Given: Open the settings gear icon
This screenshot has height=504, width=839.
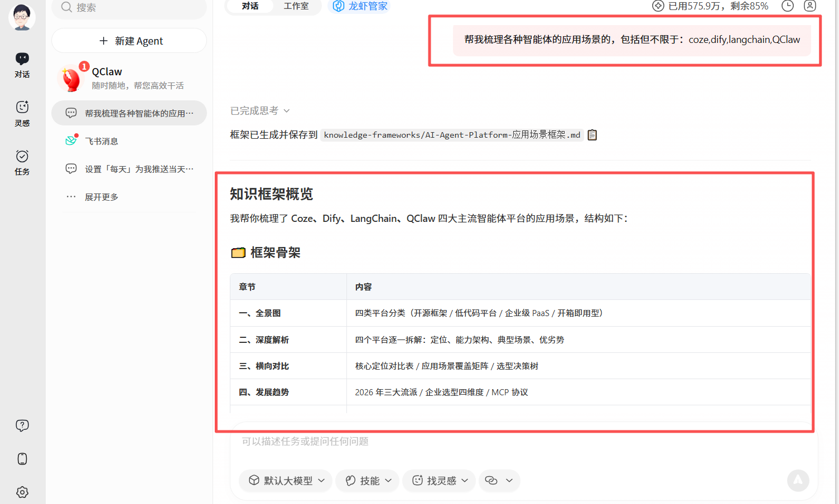Looking at the screenshot, I should [22, 492].
